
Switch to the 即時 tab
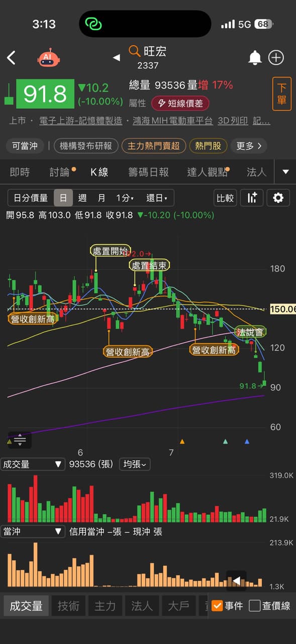20,172
